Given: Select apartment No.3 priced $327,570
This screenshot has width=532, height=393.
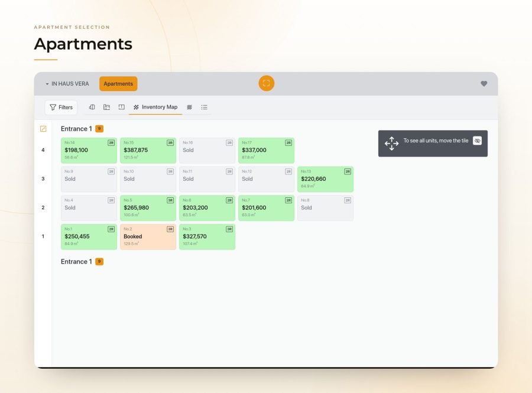Looking at the screenshot, I should (x=207, y=236).
